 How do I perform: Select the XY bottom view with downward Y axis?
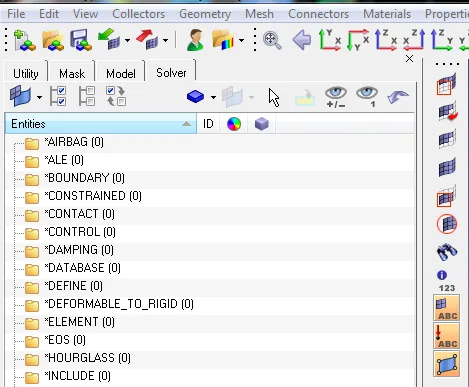(358, 40)
